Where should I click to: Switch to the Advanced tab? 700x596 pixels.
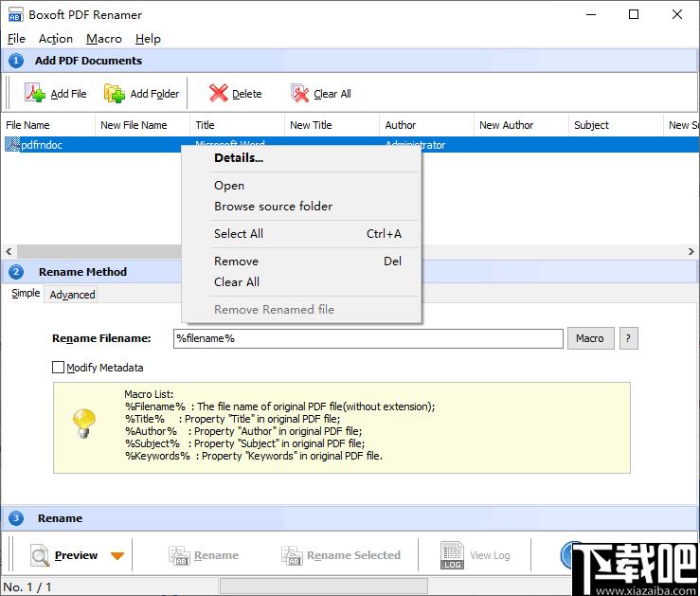pos(72,295)
